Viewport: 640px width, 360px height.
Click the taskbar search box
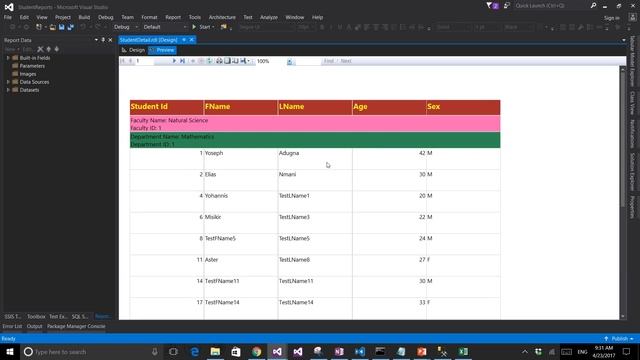(x=91, y=351)
